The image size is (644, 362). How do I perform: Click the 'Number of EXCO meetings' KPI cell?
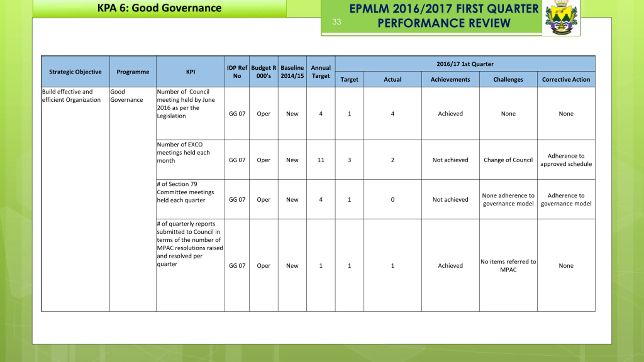[x=190, y=160]
